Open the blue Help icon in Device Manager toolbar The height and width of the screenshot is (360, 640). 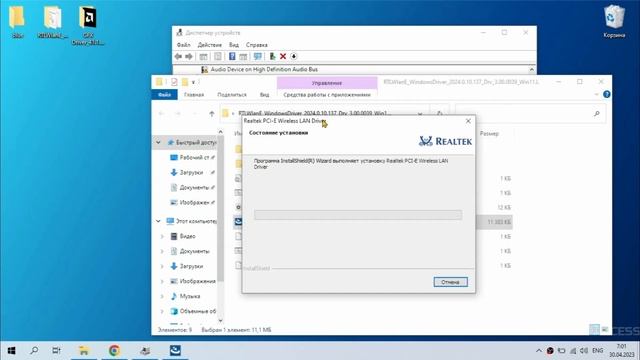[232, 56]
